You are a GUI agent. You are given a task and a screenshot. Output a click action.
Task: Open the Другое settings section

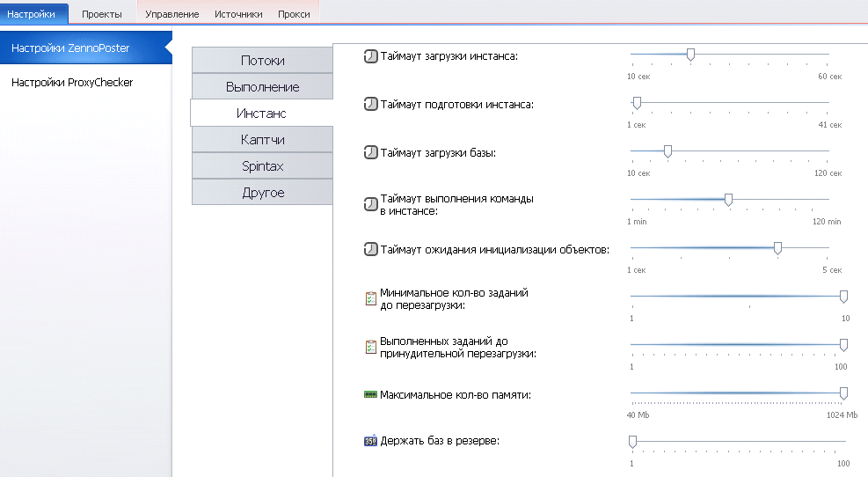(262, 192)
